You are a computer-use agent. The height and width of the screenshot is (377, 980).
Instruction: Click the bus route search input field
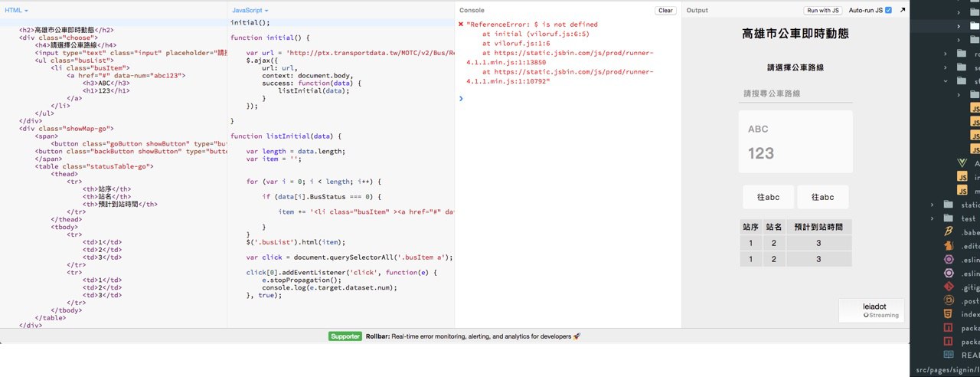[795, 93]
